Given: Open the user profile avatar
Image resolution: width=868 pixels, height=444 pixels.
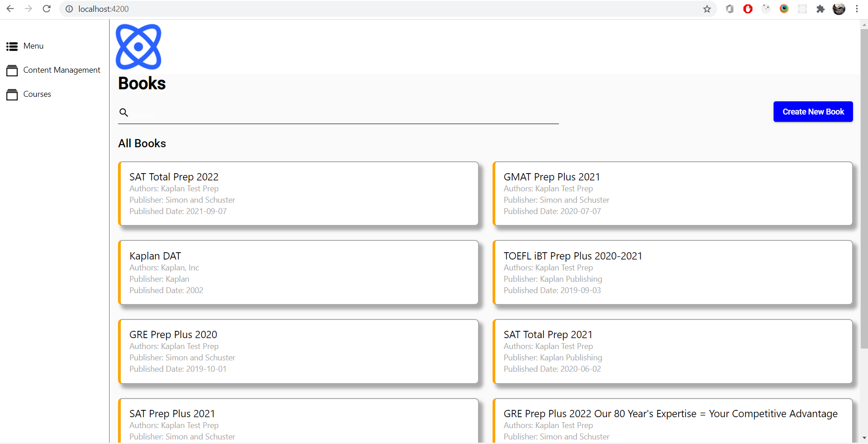Looking at the screenshot, I should click(x=839, y=9).
